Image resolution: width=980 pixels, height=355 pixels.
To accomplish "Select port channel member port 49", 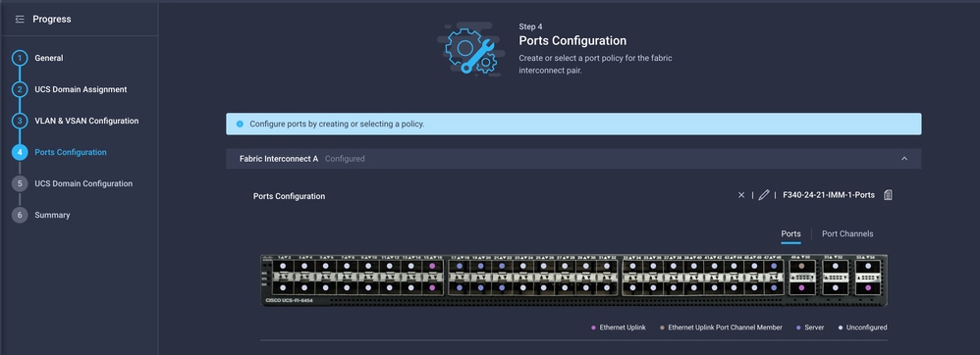I will click(802, 266).
